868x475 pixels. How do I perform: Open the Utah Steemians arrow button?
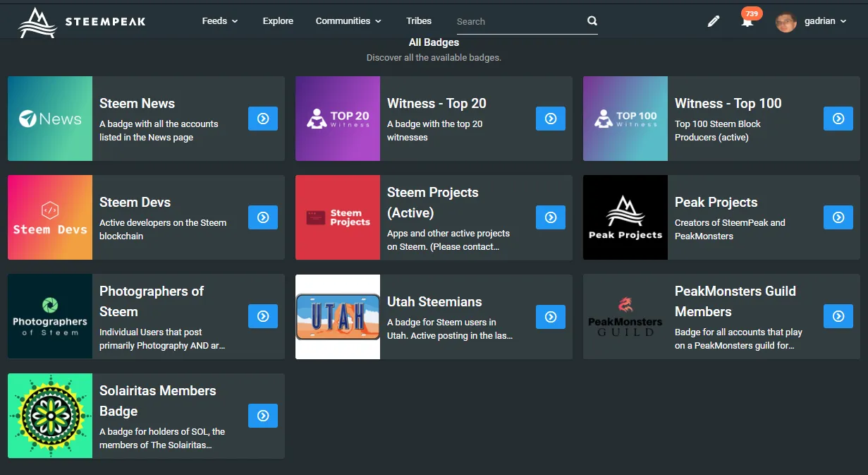(x=551, y=317)
